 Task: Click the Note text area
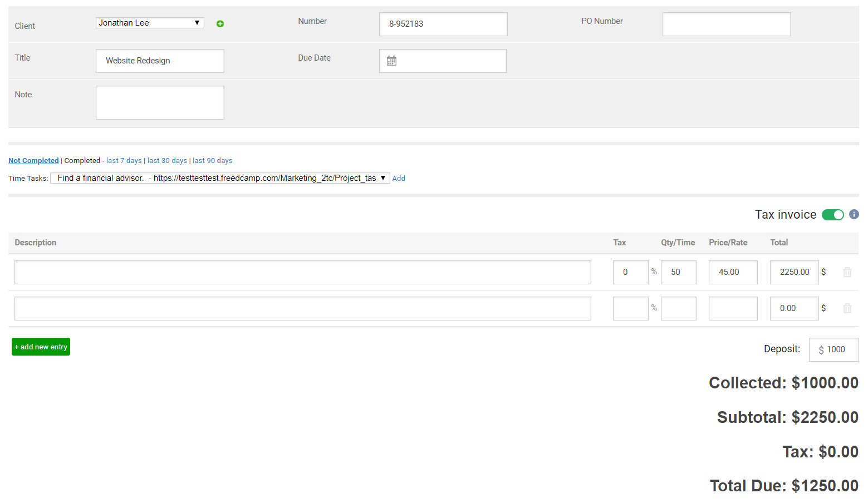tap(160, 102)
